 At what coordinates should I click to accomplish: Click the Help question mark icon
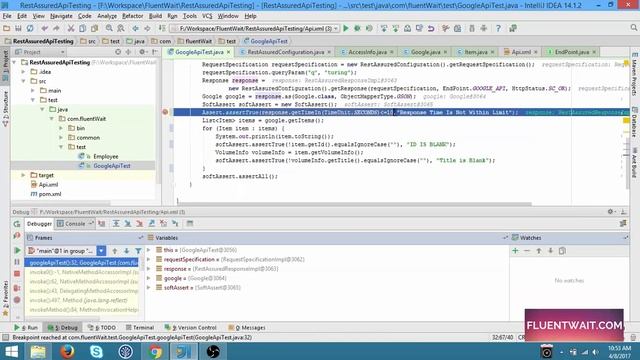[498, 28]
